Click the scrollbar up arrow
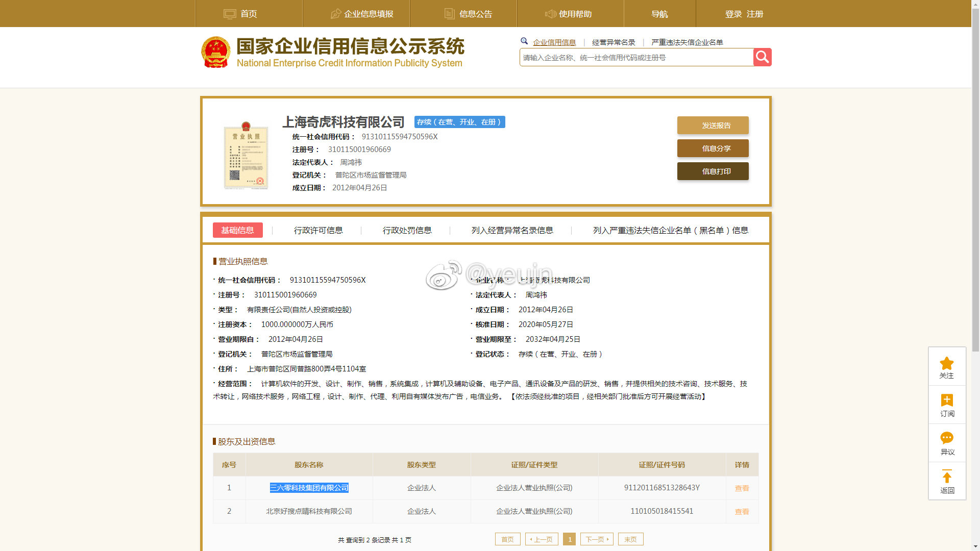 click(975, 4)
